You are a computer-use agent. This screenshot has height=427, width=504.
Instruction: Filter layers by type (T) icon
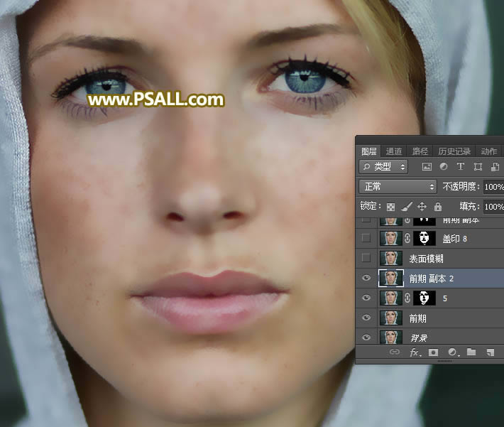pos(460,167)
